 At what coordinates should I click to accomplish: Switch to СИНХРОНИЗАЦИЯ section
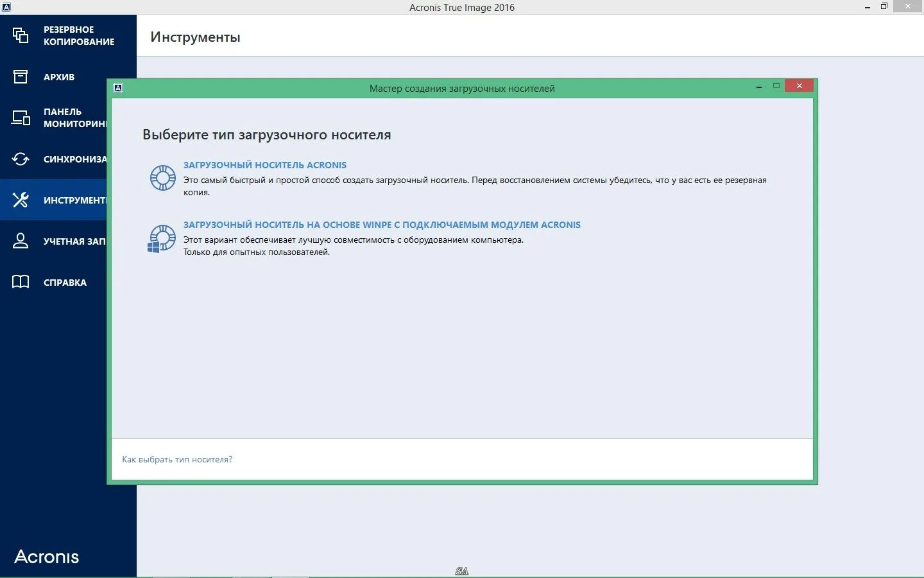(x=75, y=159)
